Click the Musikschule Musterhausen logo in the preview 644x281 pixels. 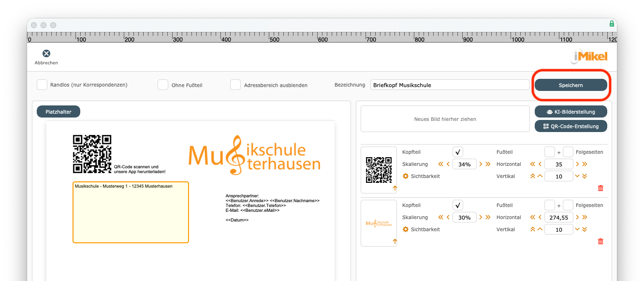tap(254, 155)
